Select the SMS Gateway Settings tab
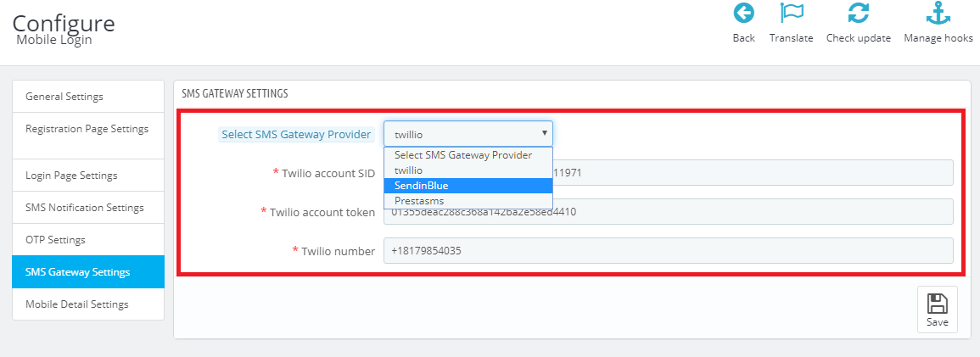The height and width of the screenshot is (357, 980). (88, 272)
